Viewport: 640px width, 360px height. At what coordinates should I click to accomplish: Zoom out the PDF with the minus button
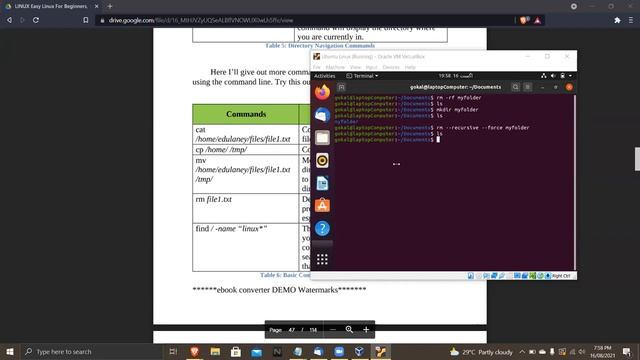point(333,329)
